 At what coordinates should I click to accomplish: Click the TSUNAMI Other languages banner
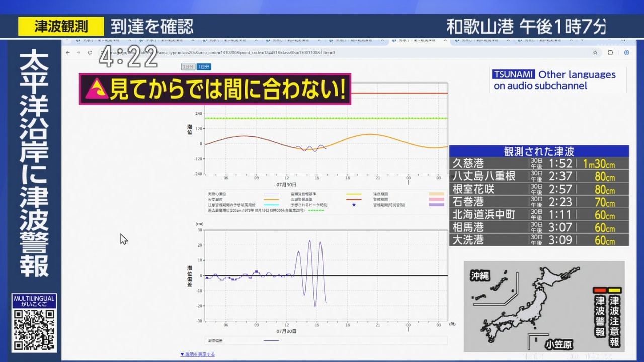[x=557, y=80]
